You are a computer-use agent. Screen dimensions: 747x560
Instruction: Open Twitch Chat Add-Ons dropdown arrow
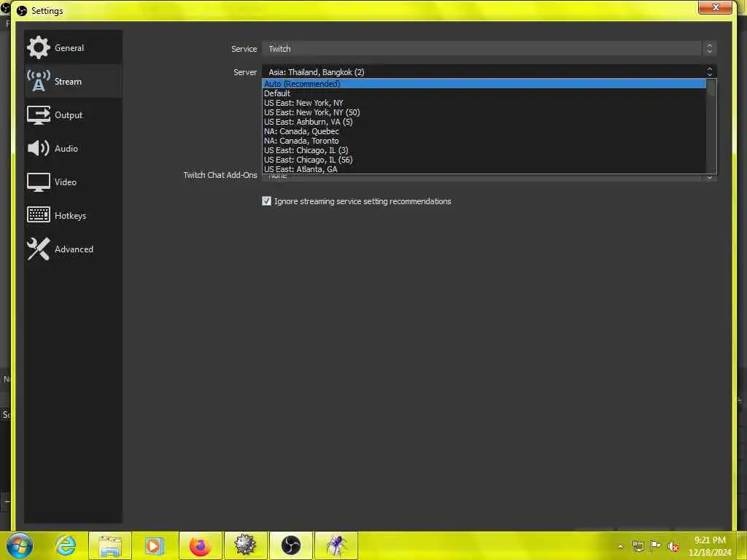point(709,177)
